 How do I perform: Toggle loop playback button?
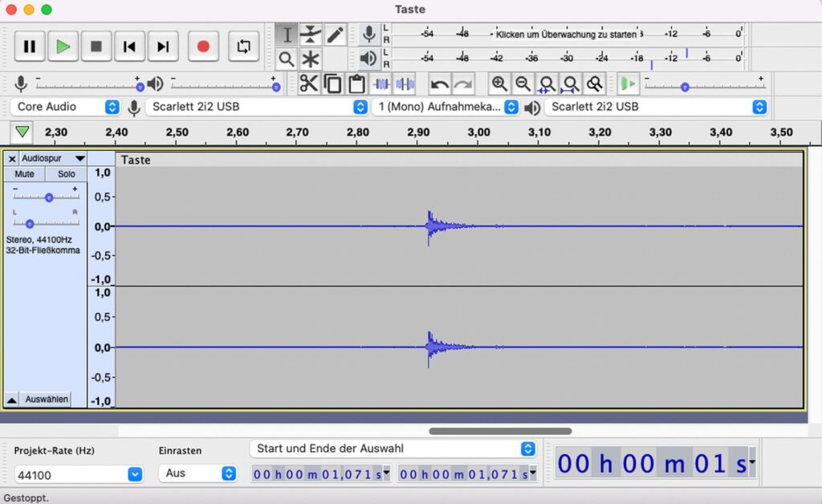[244, 47]
